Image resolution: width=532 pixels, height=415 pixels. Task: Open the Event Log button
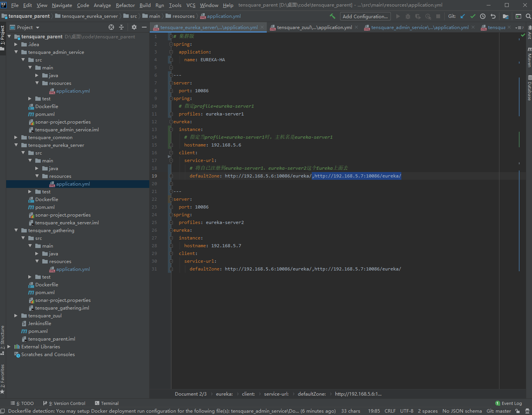508,403
